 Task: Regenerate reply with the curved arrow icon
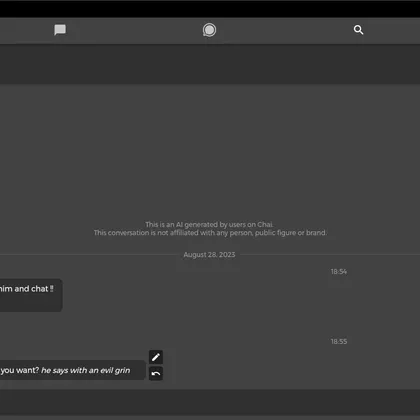(156, 374)
